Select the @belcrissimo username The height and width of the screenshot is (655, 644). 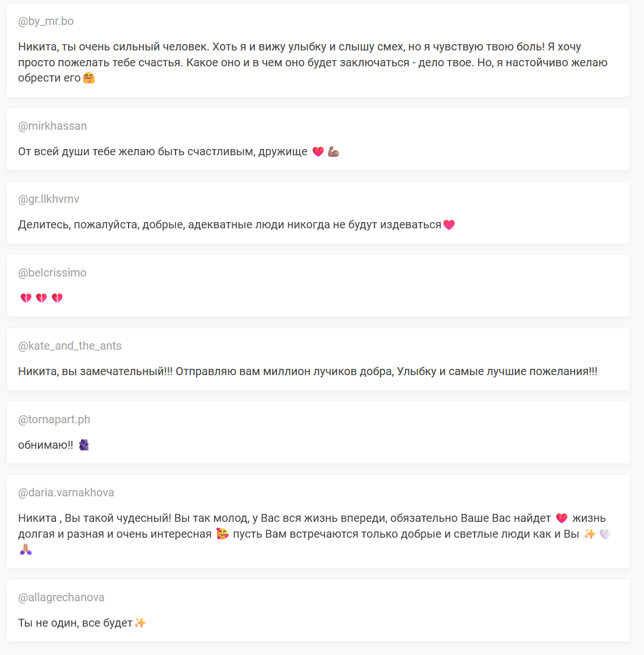[53, 273]
